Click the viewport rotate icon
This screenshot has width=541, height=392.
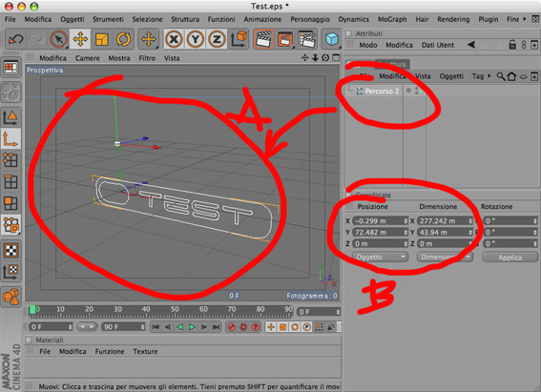click(x=325, y=58)
